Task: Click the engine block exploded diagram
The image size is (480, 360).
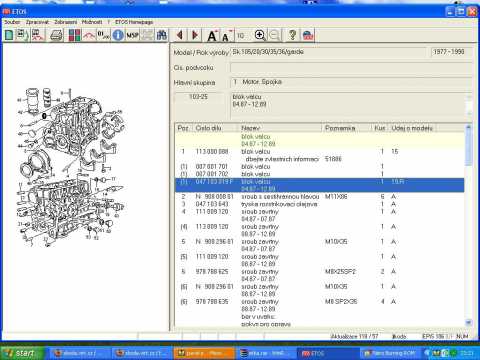Action: click(x=71, y=168)
